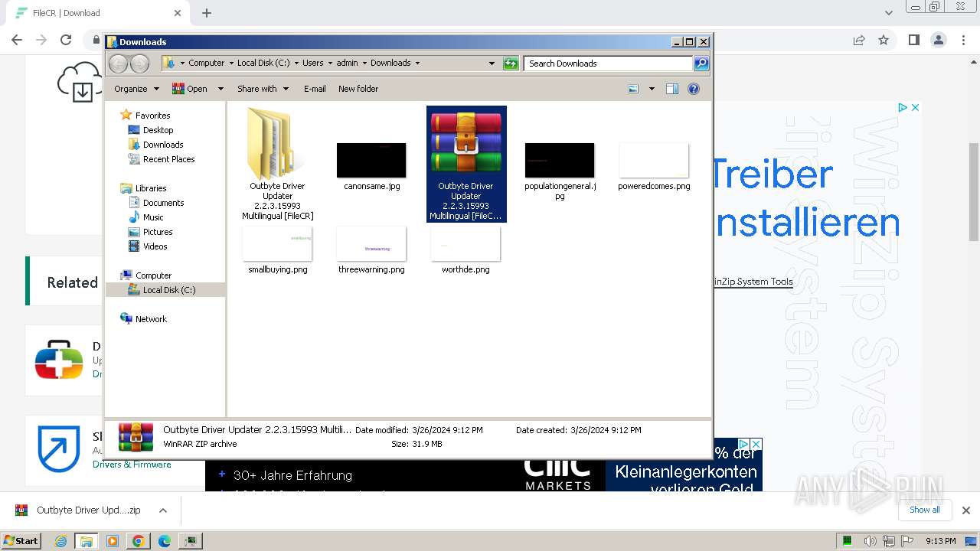The width and height of the screenshot is (980, 551).
Task: Toggle the preview pane icon
Action: tap(672, 89)
